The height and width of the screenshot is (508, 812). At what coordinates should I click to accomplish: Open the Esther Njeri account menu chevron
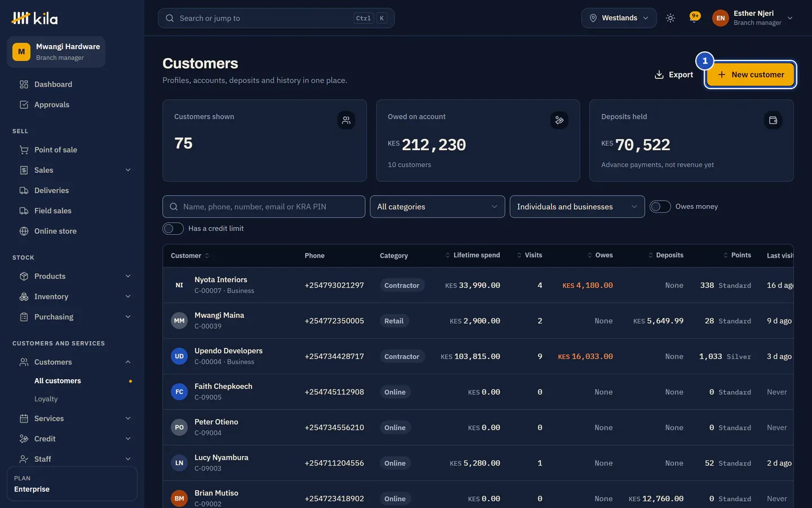point(790,18)
